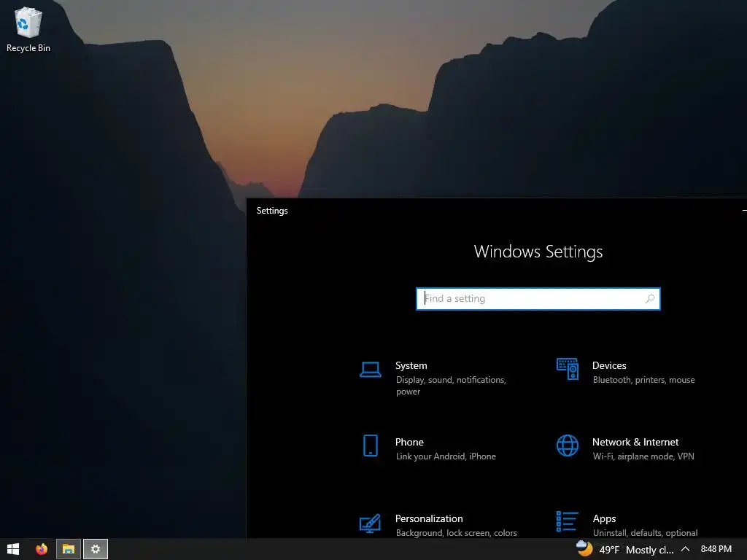Click the 'Uninstall, defaults, optional' description

(645, 533)
